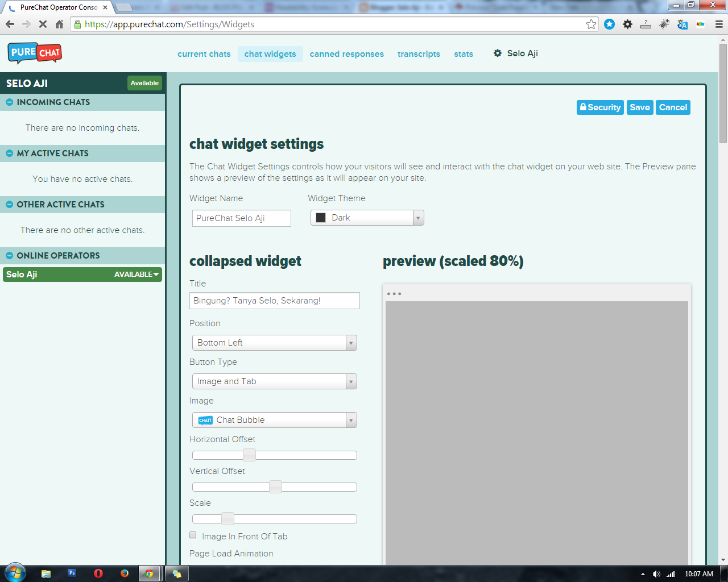Click the browser address bar

[x=334, y=24]
